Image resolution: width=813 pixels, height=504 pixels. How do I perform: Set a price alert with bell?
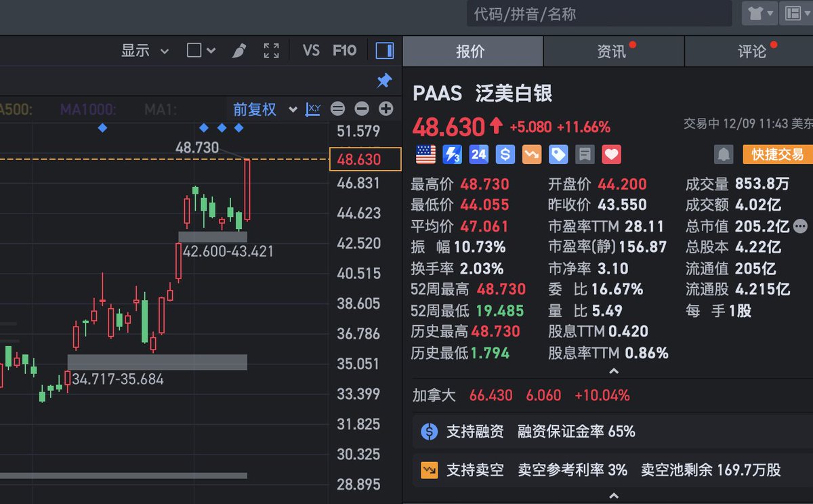pos(724,154)
